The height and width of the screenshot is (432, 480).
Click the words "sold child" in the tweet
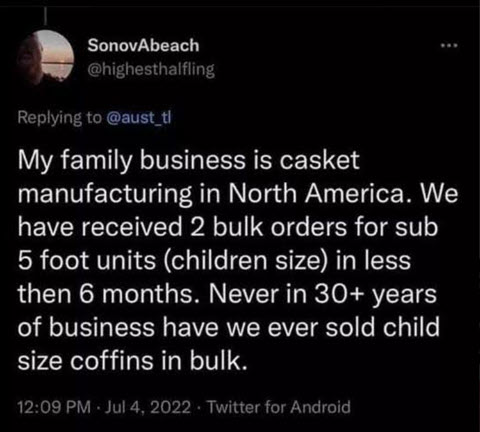pos(382,327)
